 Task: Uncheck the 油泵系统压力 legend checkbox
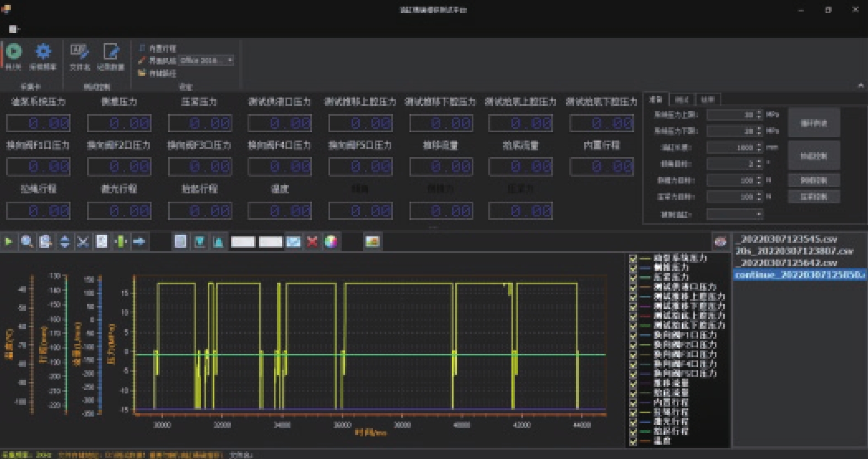pos(633,258)
